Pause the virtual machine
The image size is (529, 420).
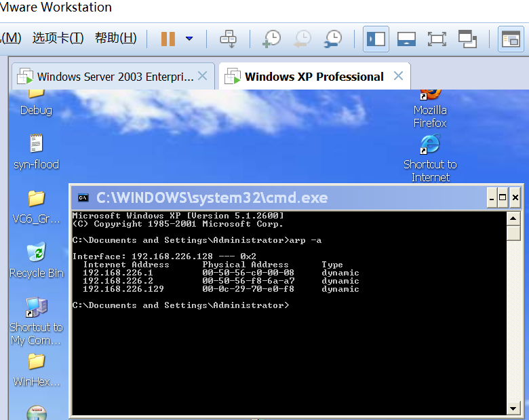pos(168,39)
